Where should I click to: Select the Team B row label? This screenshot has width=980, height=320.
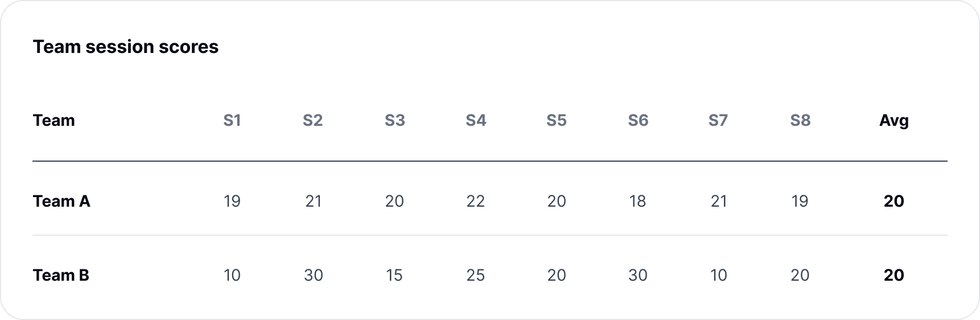(61, 275)
